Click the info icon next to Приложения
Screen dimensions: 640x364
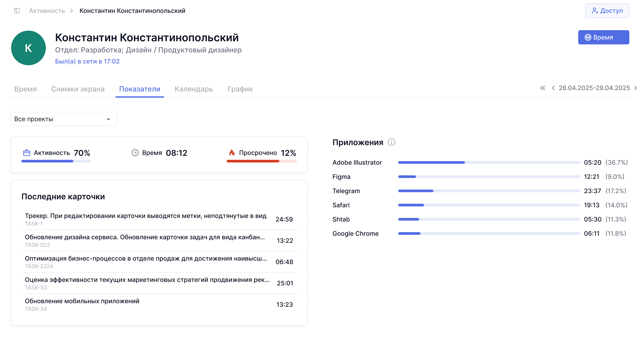click(x=392, y=142)
